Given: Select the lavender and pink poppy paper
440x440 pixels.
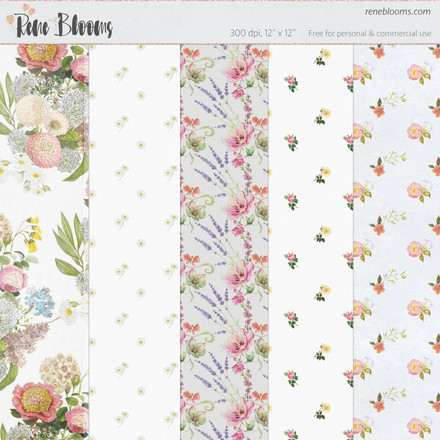Looking at the screenshot, I should (224, 242).
